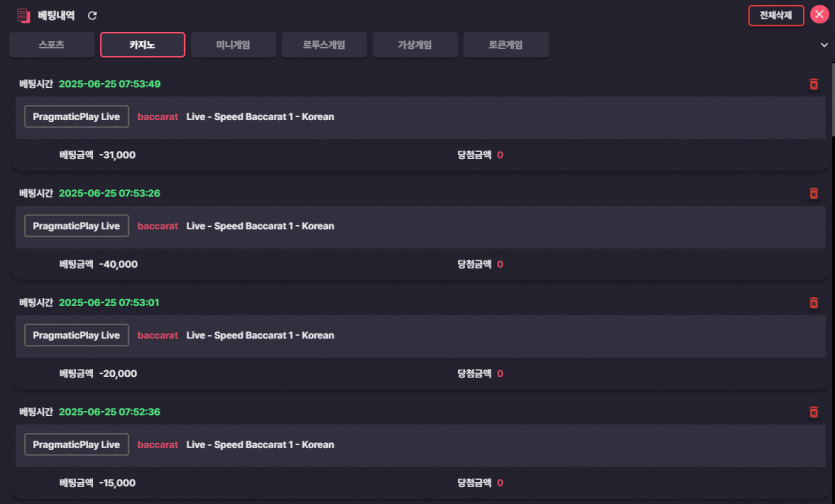Click the vertical scrollbar on the right
The image size is (835, 504).
pos(832,100)
